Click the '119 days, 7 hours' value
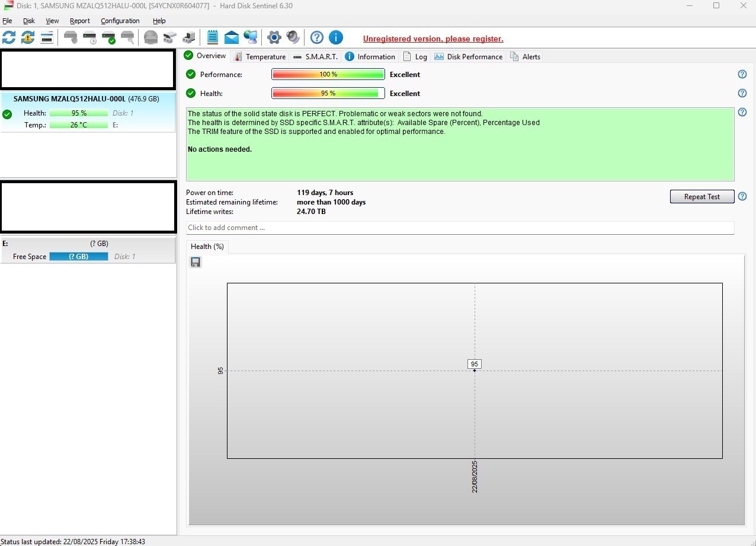 (325, 193)
